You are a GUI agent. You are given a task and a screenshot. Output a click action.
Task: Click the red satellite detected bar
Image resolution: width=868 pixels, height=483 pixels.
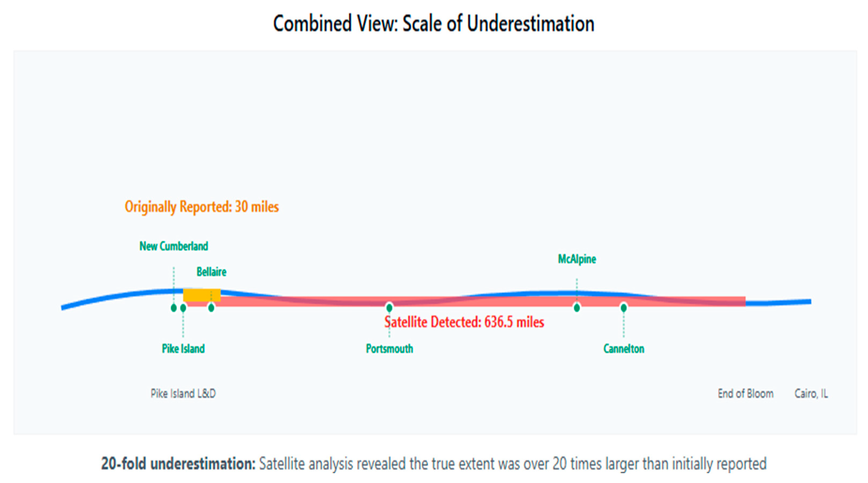click(x=472, y=301)
